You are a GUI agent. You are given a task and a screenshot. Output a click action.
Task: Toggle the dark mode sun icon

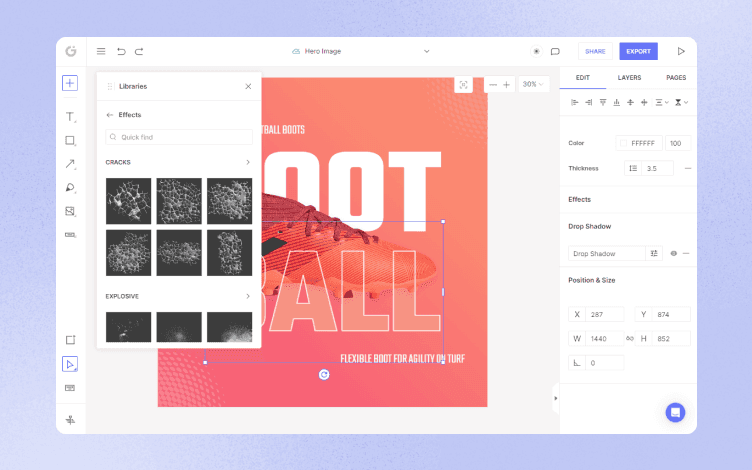point(536,51)
